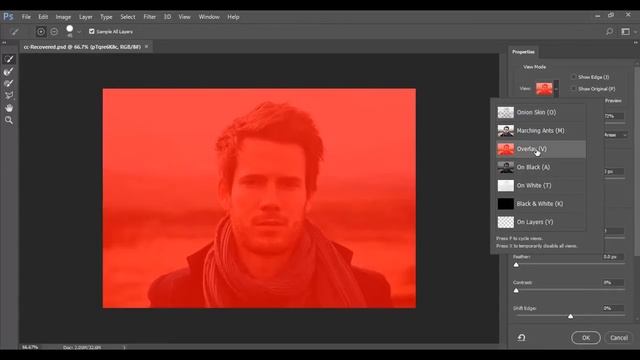Select the Refine Edge Brush tool
640x360 pixels.
9,71
